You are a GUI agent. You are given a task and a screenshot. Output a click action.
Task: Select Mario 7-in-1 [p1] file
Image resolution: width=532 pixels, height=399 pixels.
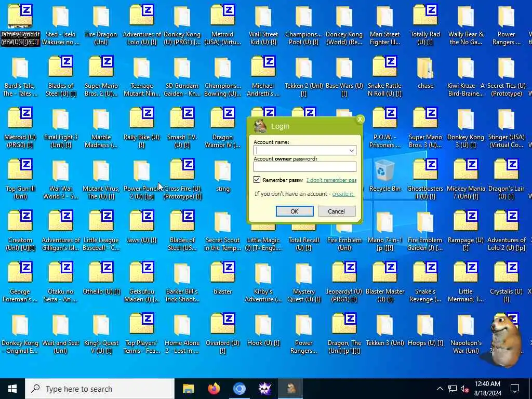pyautogui.click(x=384, y=230)
